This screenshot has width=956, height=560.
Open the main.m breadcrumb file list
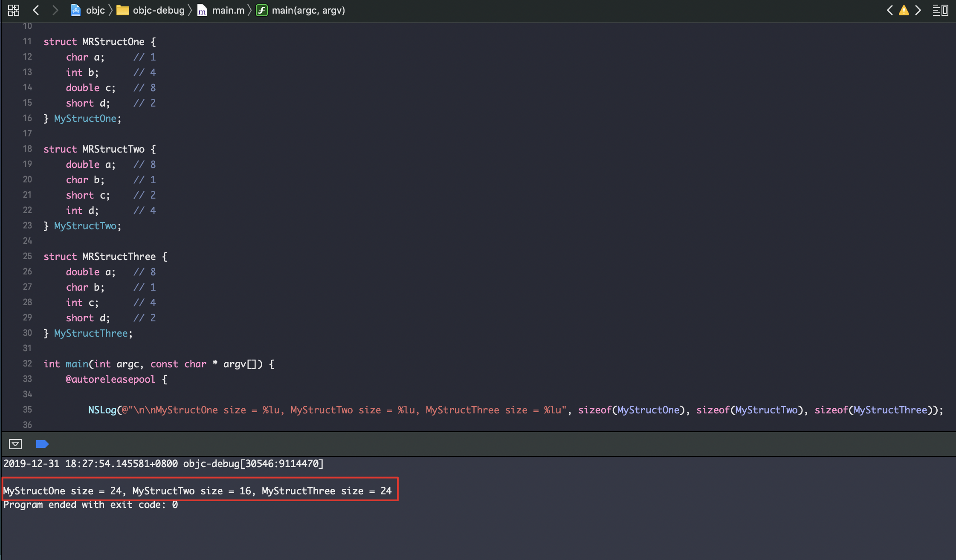point(228,10)
